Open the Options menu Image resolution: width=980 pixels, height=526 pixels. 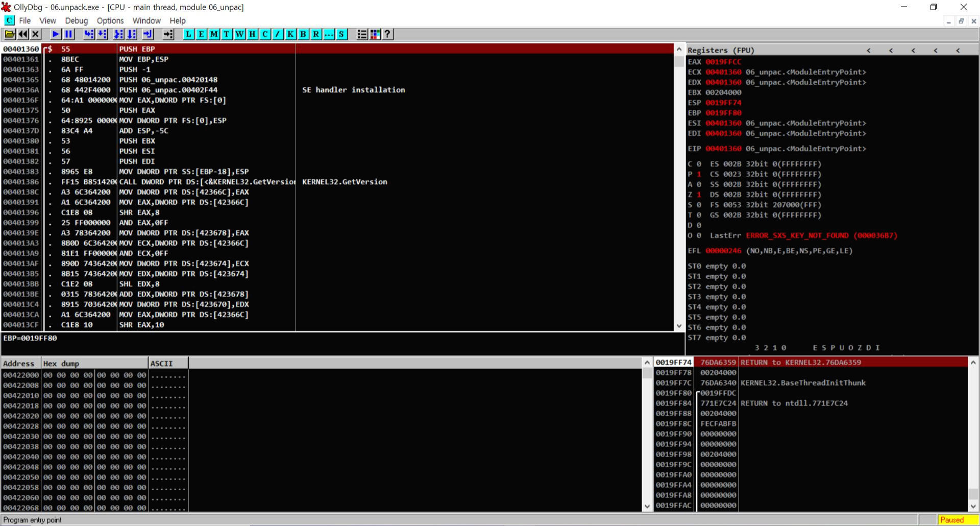click(110, 20)
